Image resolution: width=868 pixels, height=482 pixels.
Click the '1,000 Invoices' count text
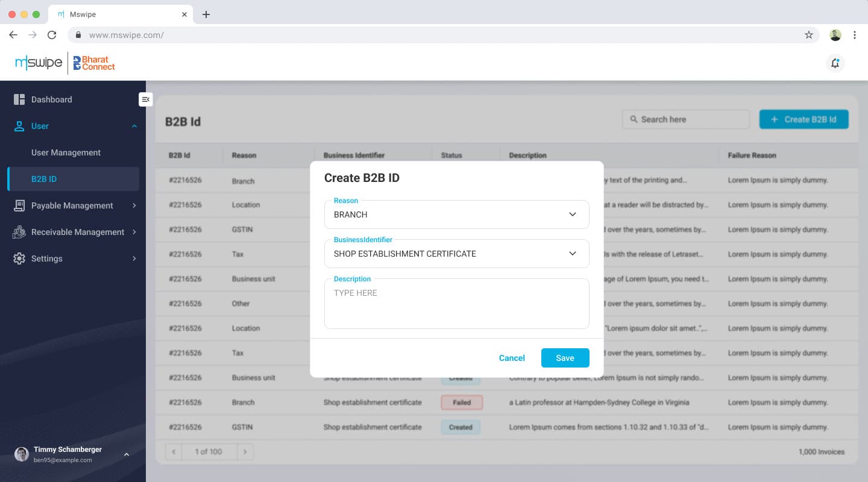(822, 452)
